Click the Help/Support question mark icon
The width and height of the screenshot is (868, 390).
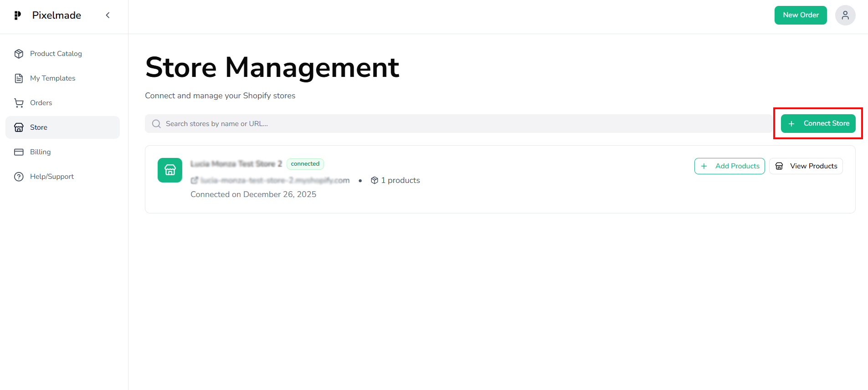tap(19, 177)
